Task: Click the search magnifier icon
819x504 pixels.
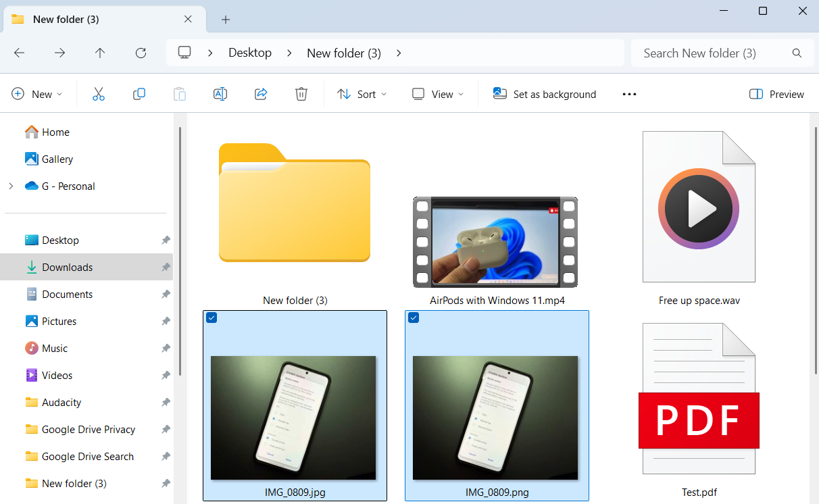Action: 797,53
